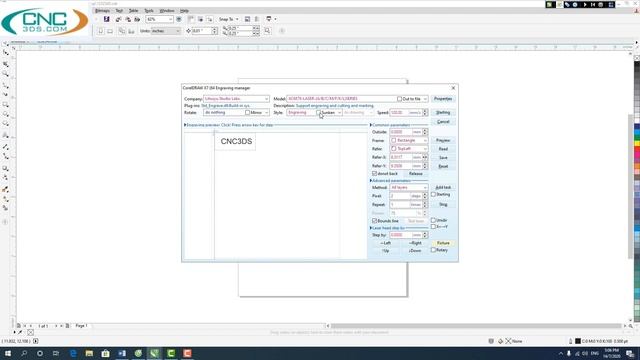Uncheck the donut back option
This screenshot has height=360, width=640.
pyautogui.click(x=374, y=173)
